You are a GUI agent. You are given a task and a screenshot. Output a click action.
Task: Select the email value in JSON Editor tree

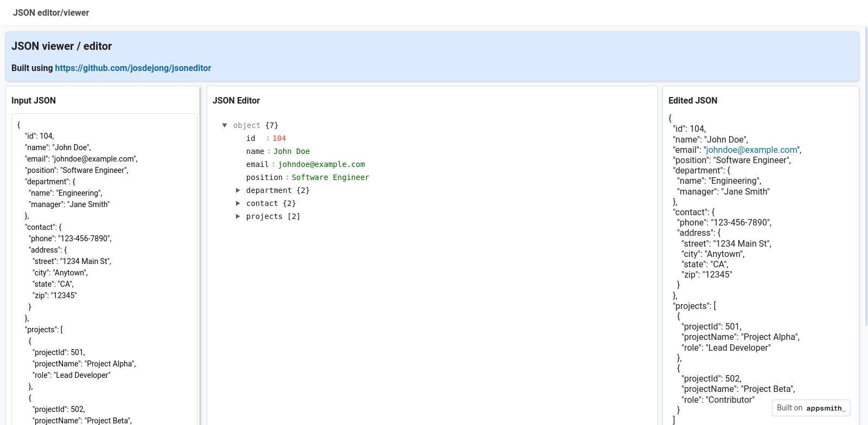[321, 164]
